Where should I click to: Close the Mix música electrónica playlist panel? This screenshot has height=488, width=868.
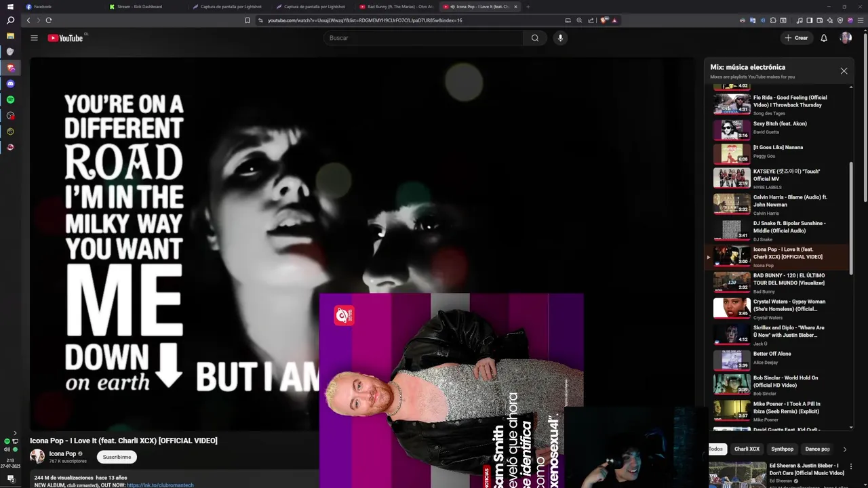(844, 70)
